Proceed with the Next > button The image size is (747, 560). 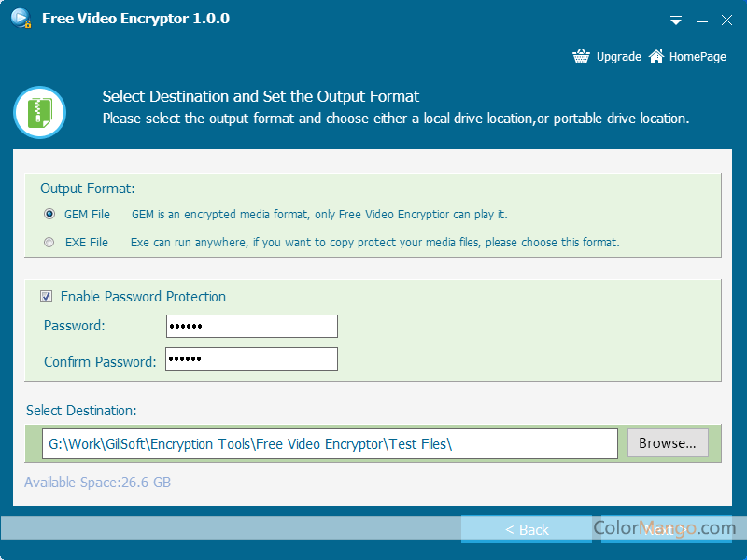pyautogui.click(x=666, y=529)
